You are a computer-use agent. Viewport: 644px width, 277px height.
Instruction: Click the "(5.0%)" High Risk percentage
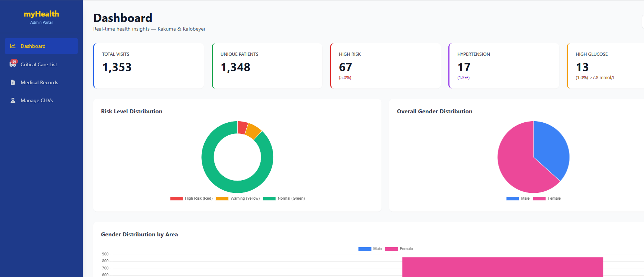[345, 78]
